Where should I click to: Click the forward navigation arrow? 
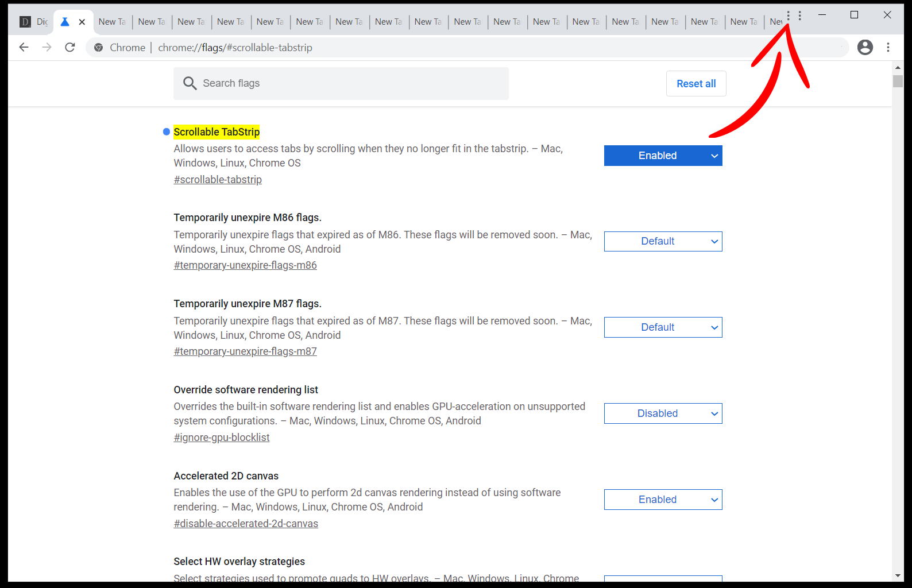point(47,48)
